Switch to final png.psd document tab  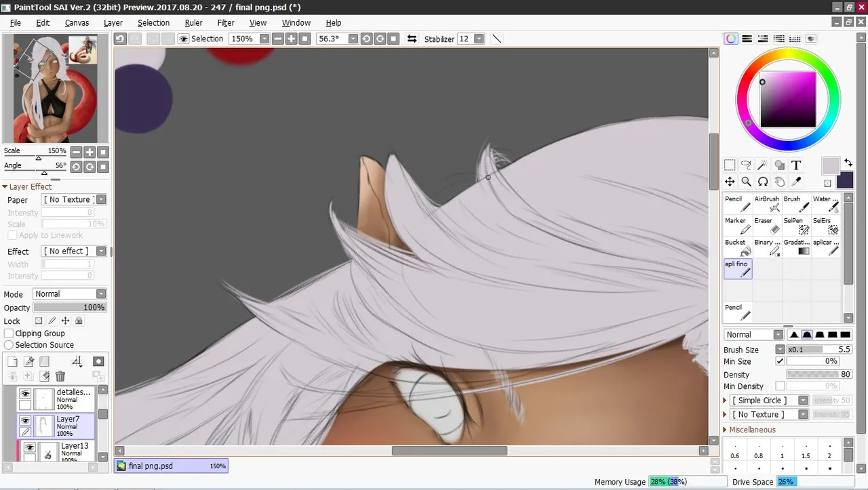[x=171, y=466]
